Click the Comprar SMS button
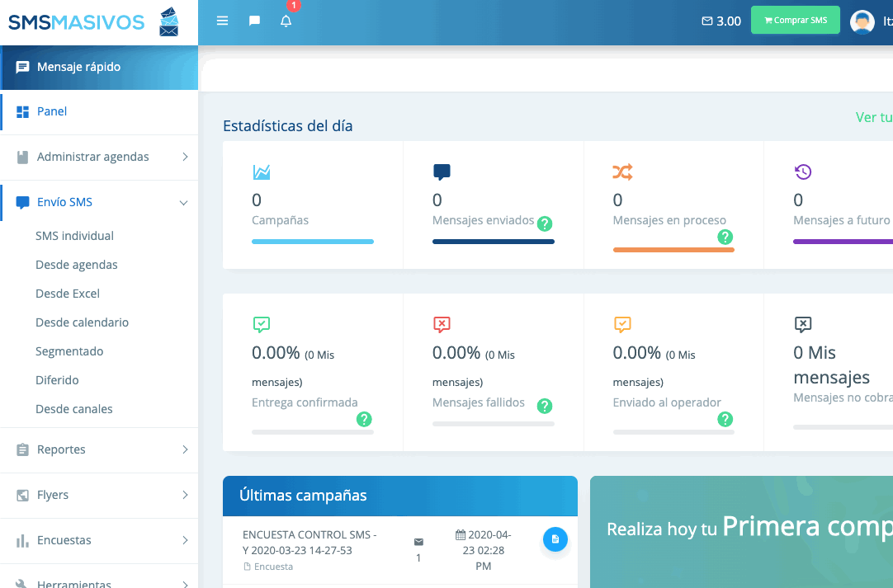893x588 pixels. [795, 20]
